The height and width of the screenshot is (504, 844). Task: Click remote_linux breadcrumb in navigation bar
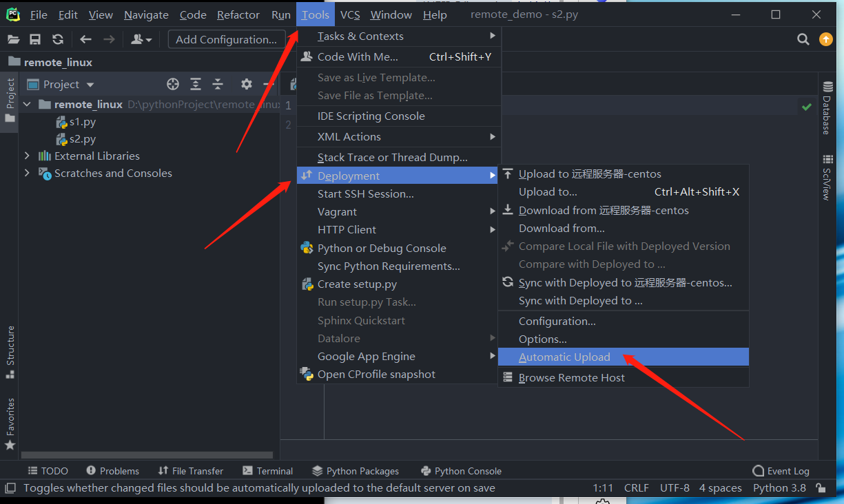click(50, 62)
